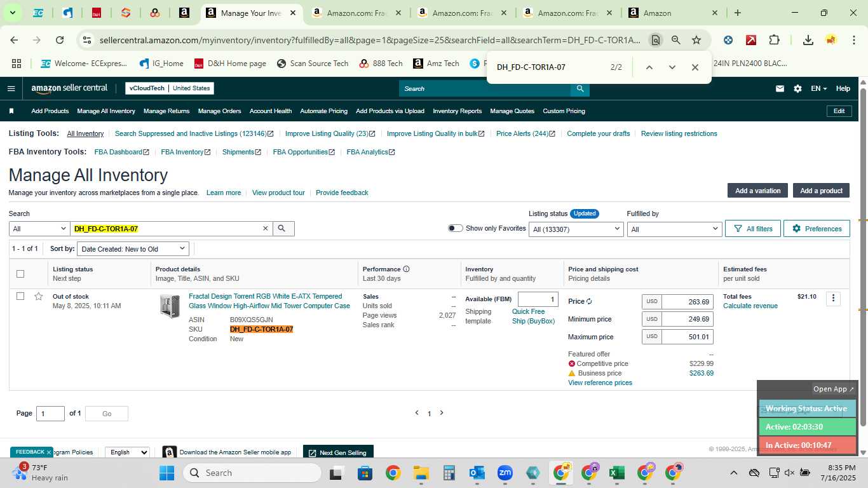The width and height of the screenshot is (868, 488).
Task: Click the Minimum price input showing 249.69
Action: [687, 319]
